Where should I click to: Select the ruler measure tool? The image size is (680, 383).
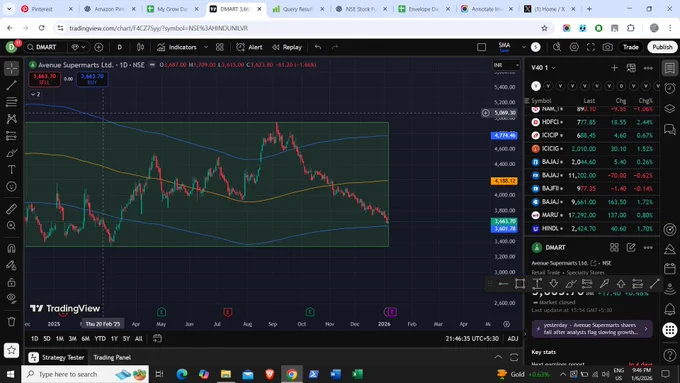coord(12,209)
